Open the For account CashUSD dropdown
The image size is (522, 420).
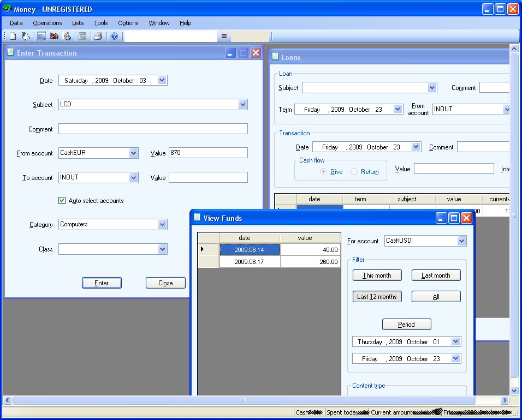pyautogui.click(x=461, y=241)
